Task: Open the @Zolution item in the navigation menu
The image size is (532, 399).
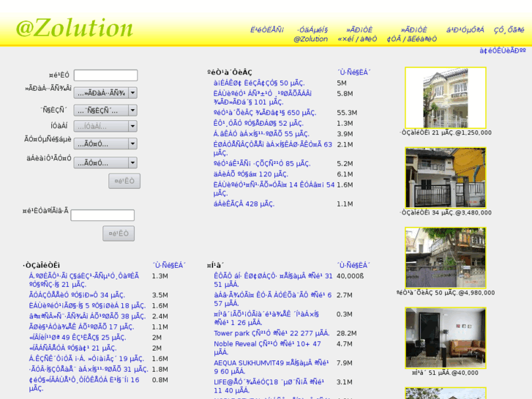Action: (310, 34)
